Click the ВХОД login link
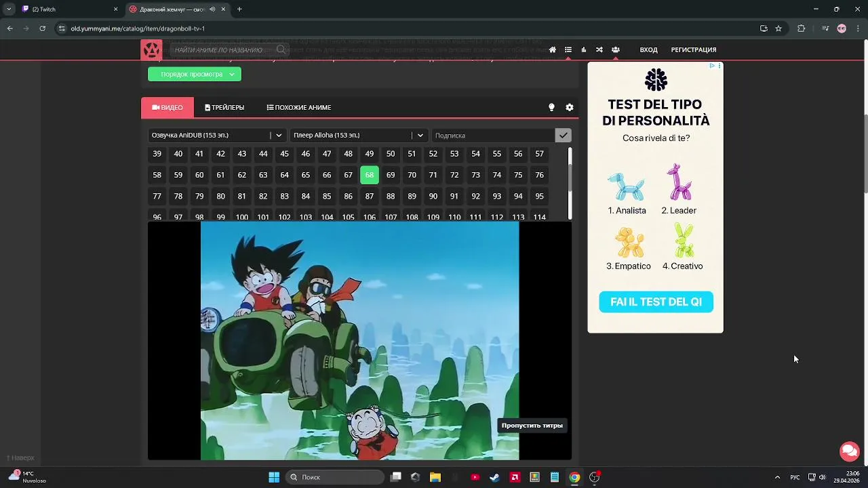 pos(648,49)
